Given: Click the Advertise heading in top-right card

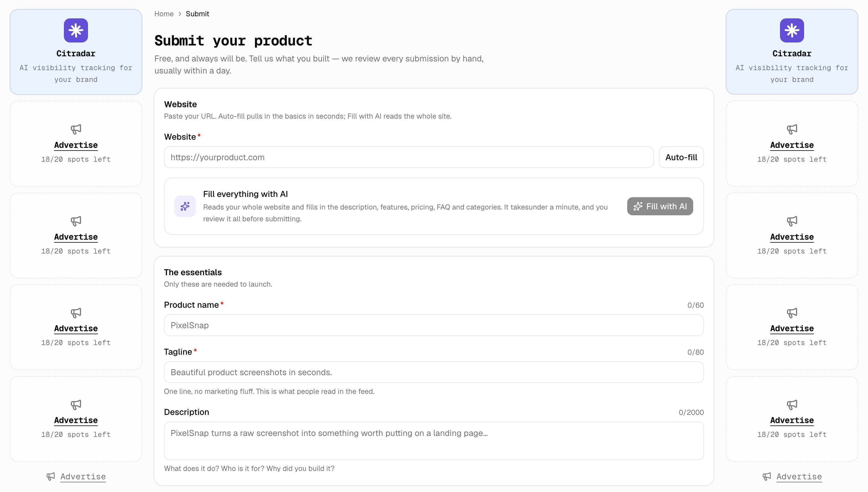Looking at the screenshot, I should [791, 145].
